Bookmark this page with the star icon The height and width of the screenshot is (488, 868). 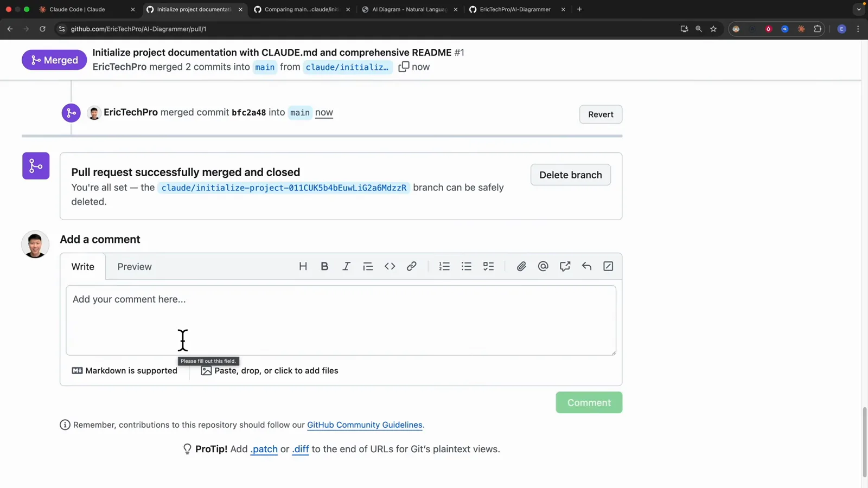[713, 29]
